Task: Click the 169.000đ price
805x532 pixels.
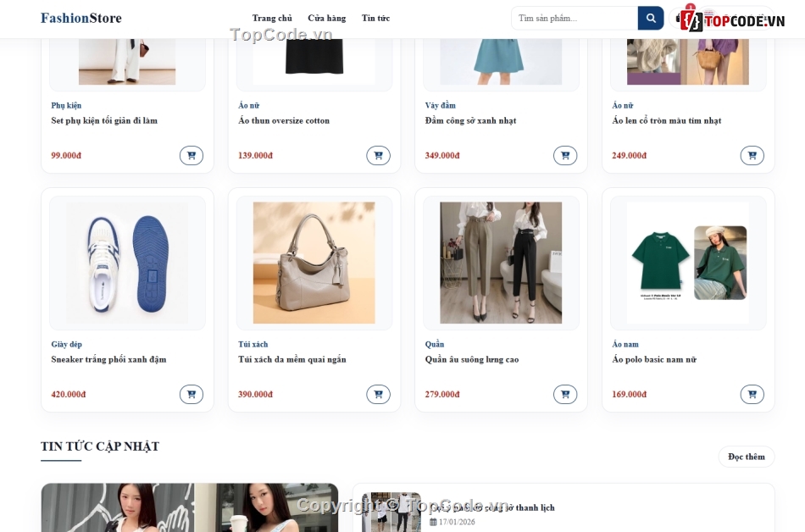Action: tap(629, 395)
